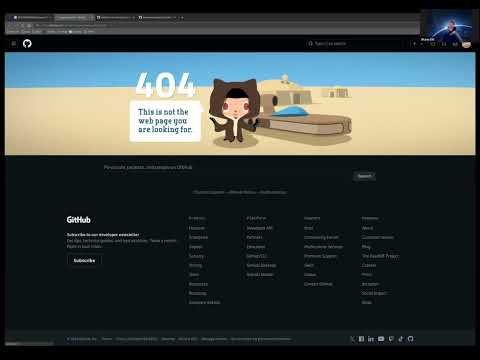480x360 pixels.
Task: Open the GitHub hamburger navigation menu
Action: pyautogui.click(x=14, y=44)
